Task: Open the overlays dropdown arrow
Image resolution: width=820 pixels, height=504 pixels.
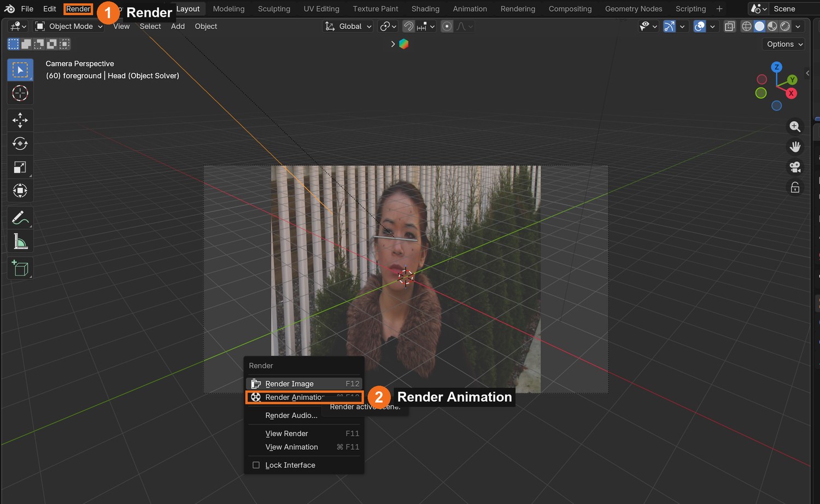Action: coord(712,26)
